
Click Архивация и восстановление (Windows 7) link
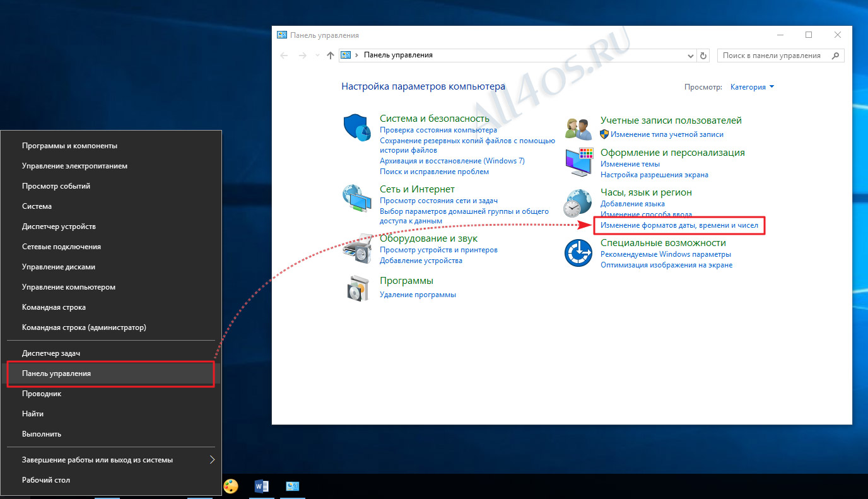(452, 161)
